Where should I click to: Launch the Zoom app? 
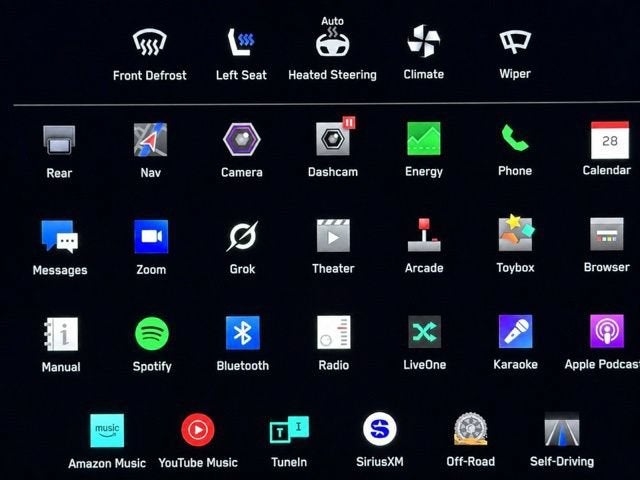click(151, 236)
